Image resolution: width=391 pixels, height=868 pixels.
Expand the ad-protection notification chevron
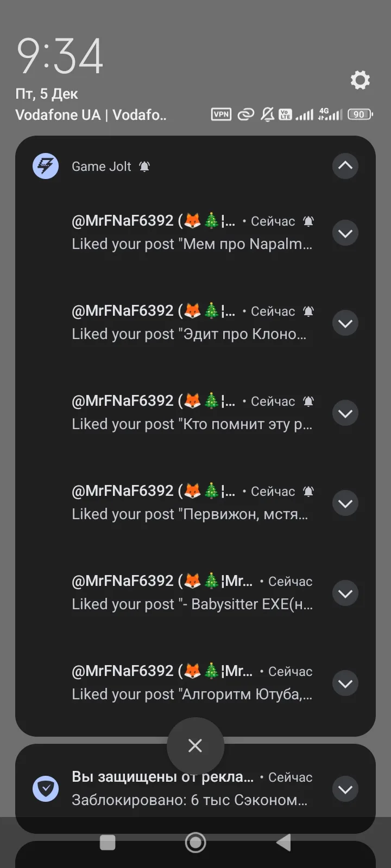(x=345, y=789)
